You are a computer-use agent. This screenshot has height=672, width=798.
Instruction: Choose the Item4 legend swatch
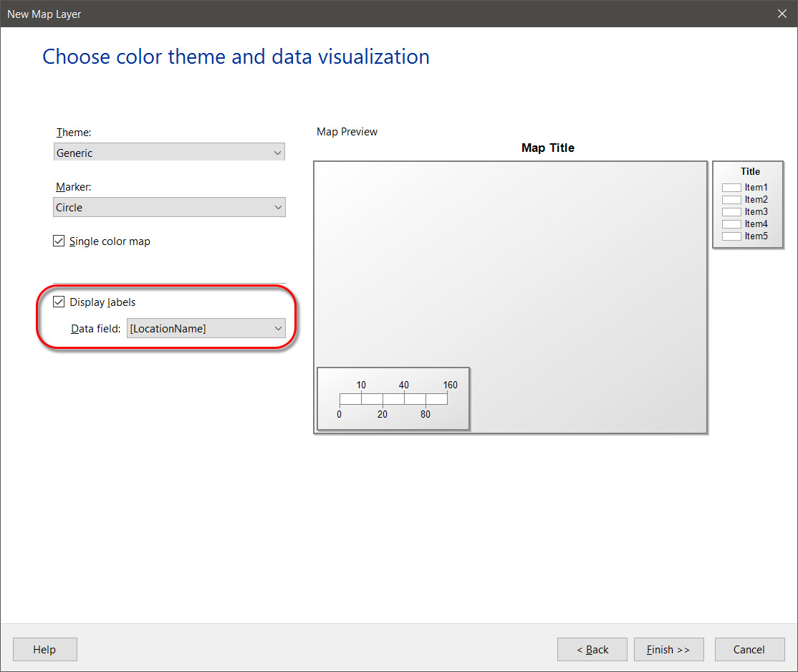[731, 224]
